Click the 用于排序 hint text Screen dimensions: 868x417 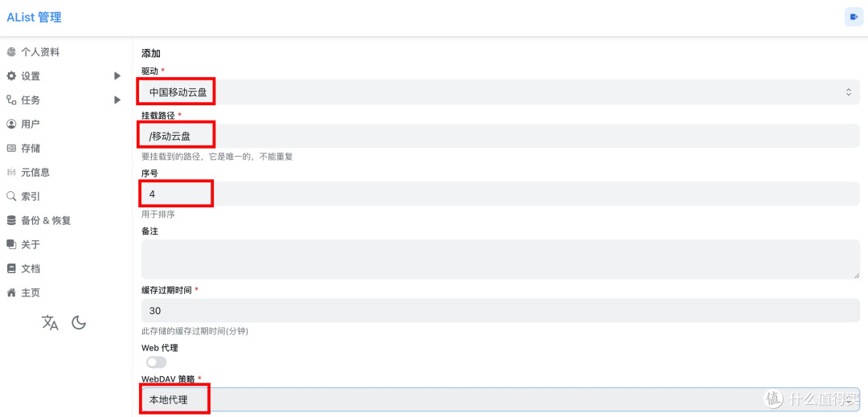pos(158,215)
